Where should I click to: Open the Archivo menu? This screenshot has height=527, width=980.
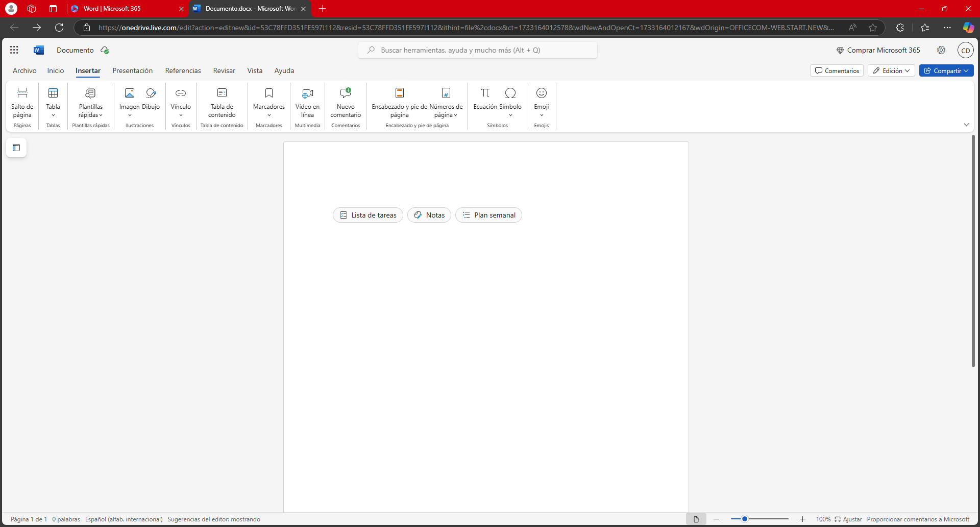(24, 70)
